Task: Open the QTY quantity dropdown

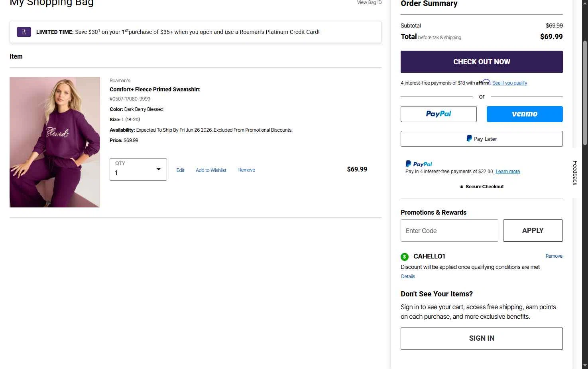Action: pos(138,170)
